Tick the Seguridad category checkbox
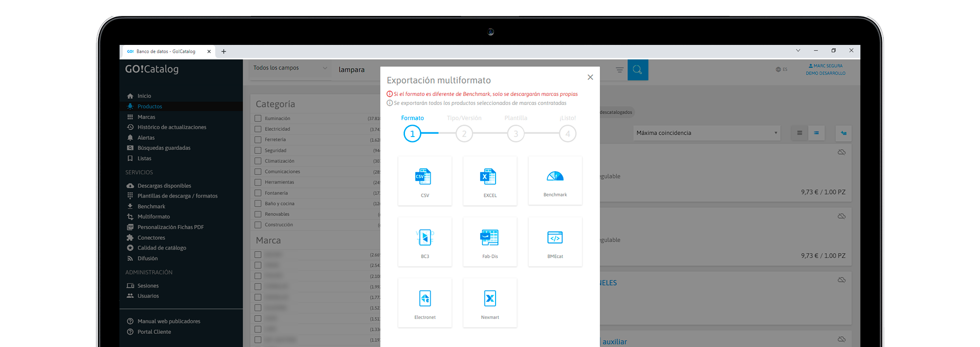Screen dimensions: 980x347 [x=258, y=150]
